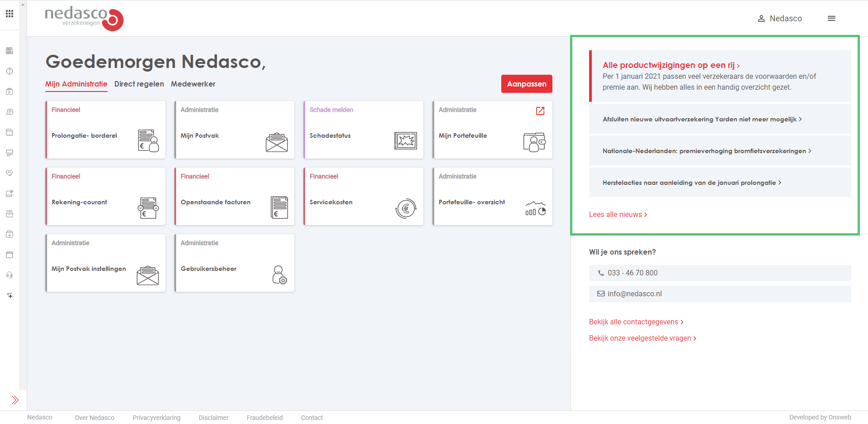Viewport: 868px width, 424px height.
Task: Open the Lees alle nieuws link
Action: 618,215
